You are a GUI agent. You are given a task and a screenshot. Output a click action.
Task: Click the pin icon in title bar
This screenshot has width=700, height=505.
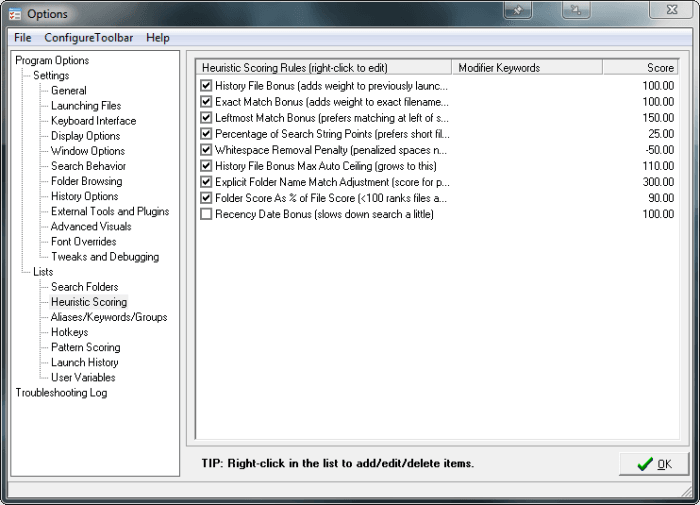(518, 10)
